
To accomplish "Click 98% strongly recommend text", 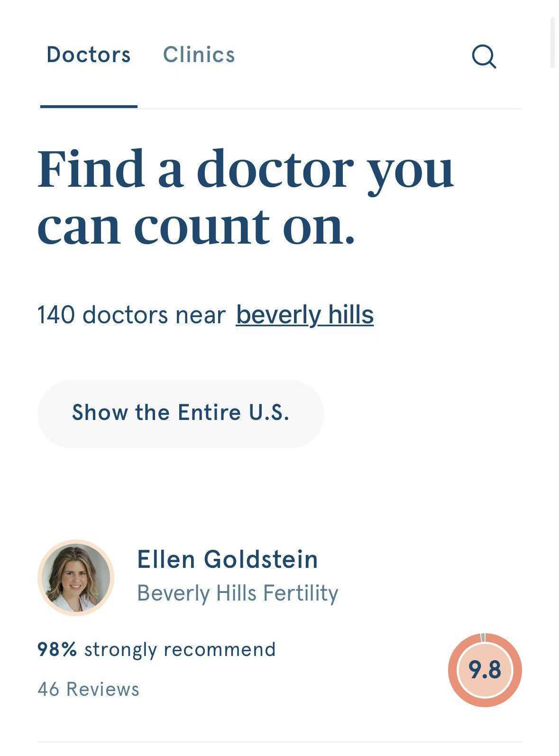I will (x=156, y=650).
